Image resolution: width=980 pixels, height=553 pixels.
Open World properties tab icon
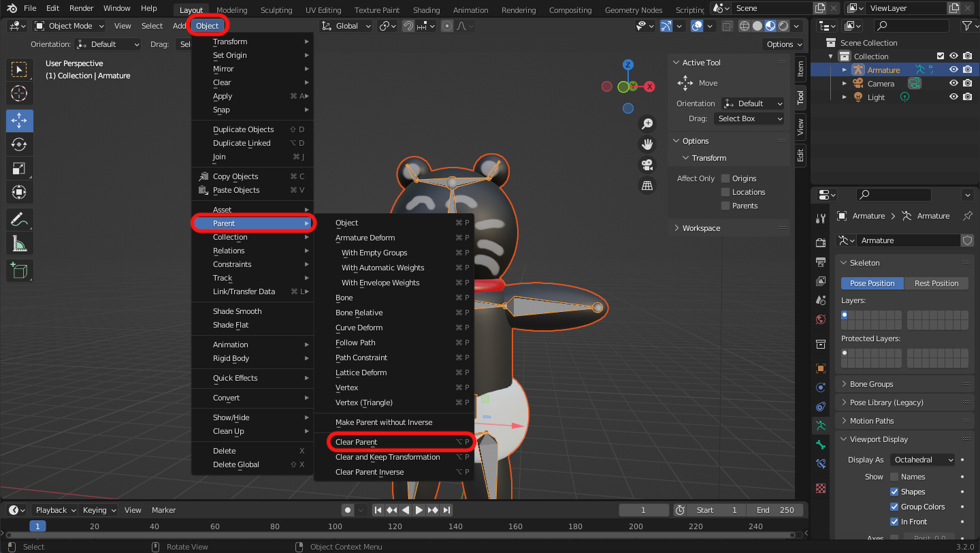click(821, 319)
